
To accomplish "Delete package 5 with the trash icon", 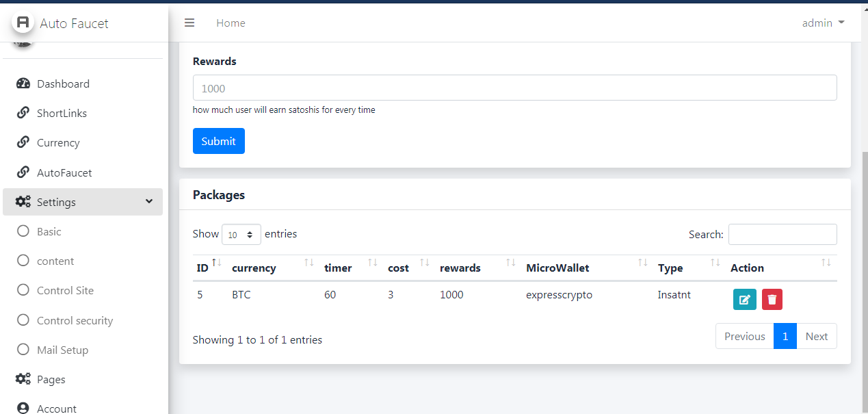I will [x=772, y=299].
